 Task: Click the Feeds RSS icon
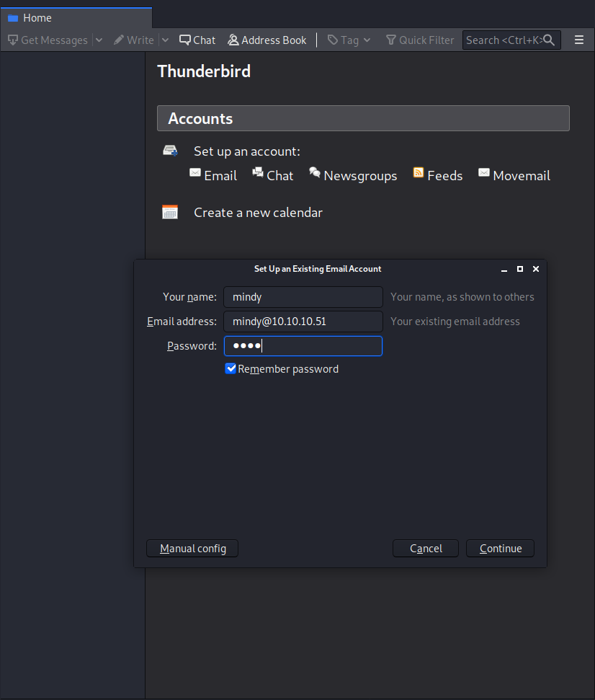point(419,172)
